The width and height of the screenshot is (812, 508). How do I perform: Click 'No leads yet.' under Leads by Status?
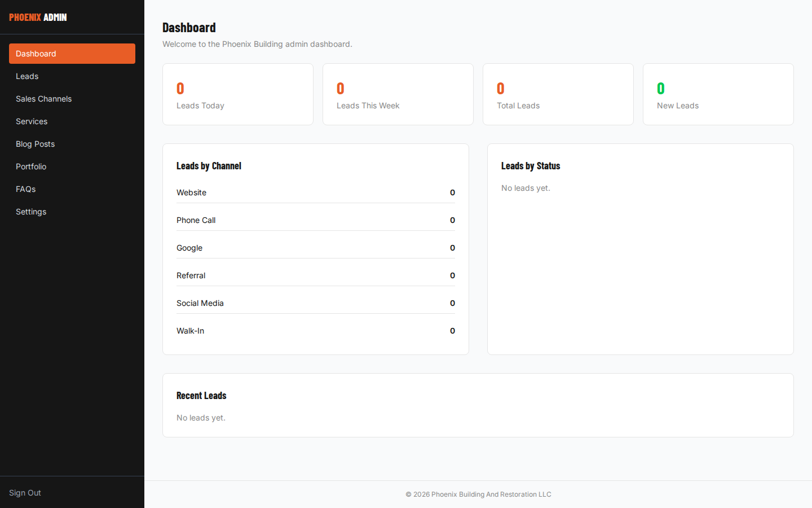(526, 188)
